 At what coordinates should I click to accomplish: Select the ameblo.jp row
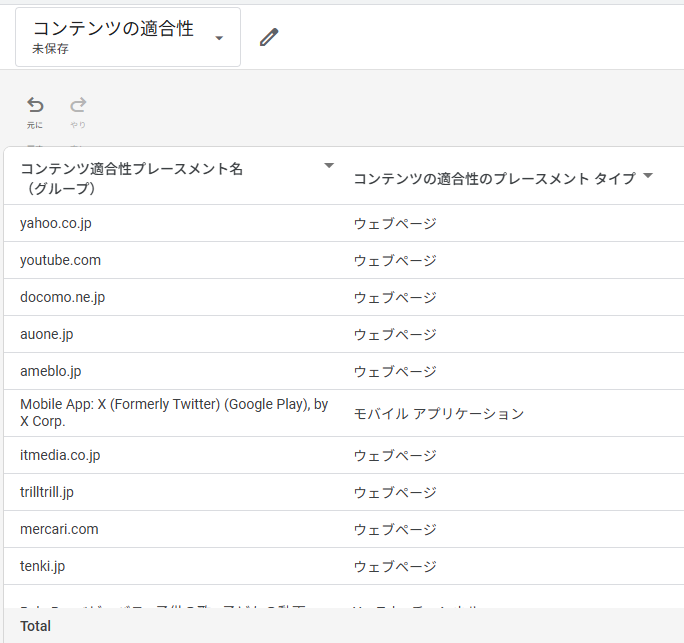tap(344, 372)
